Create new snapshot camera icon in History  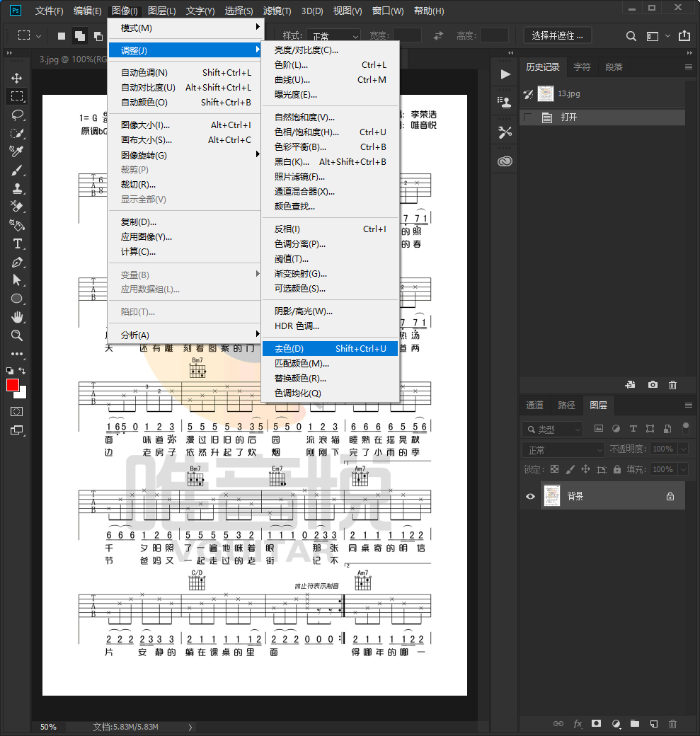coord(653,384)
